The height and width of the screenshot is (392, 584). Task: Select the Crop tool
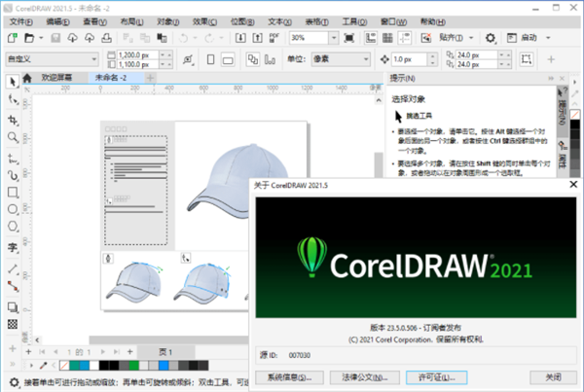point(13,120)
